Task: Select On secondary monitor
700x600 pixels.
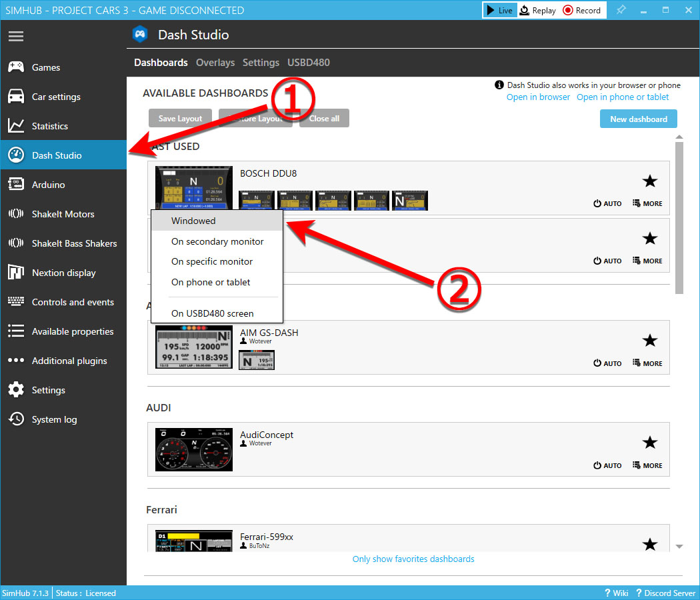Action: point(217,241)
